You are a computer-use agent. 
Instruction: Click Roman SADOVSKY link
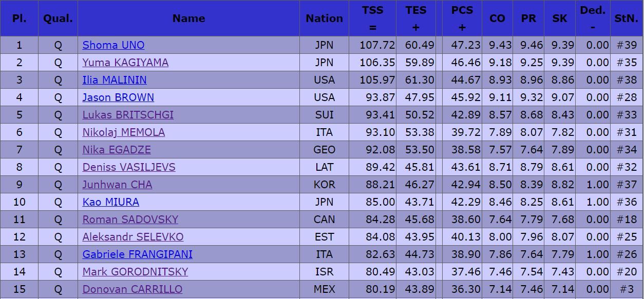tap(130, 220)
